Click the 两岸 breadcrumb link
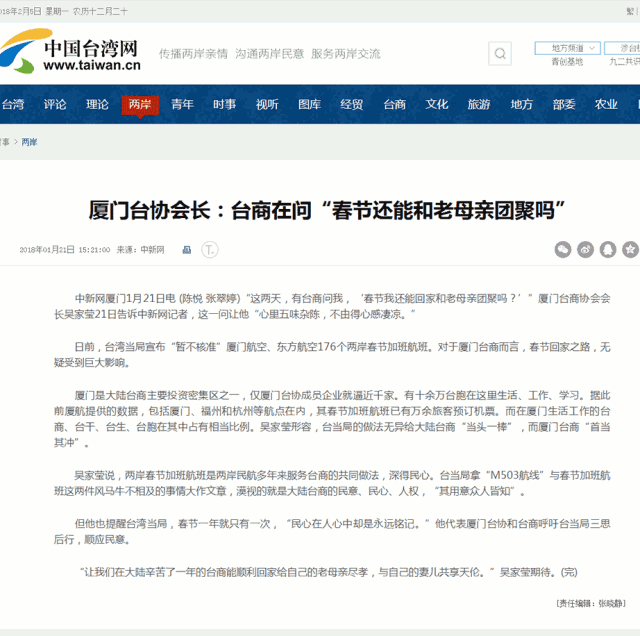Screen dimensions: 640x636 pyautogui.click(x=29, y=142)
